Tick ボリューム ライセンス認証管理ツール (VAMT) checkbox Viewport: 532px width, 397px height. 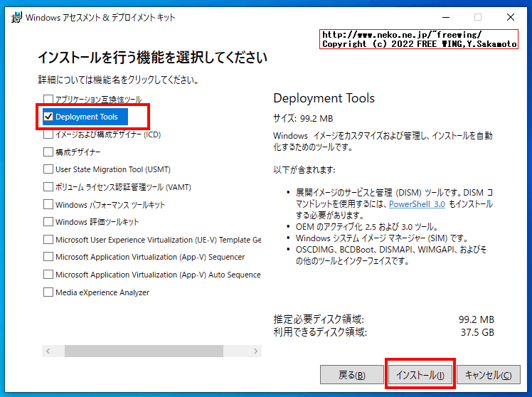coord(48,186)
